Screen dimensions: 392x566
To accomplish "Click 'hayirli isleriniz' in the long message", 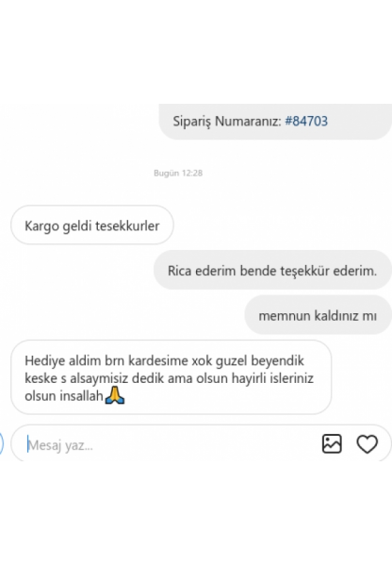I will [272, 378].
